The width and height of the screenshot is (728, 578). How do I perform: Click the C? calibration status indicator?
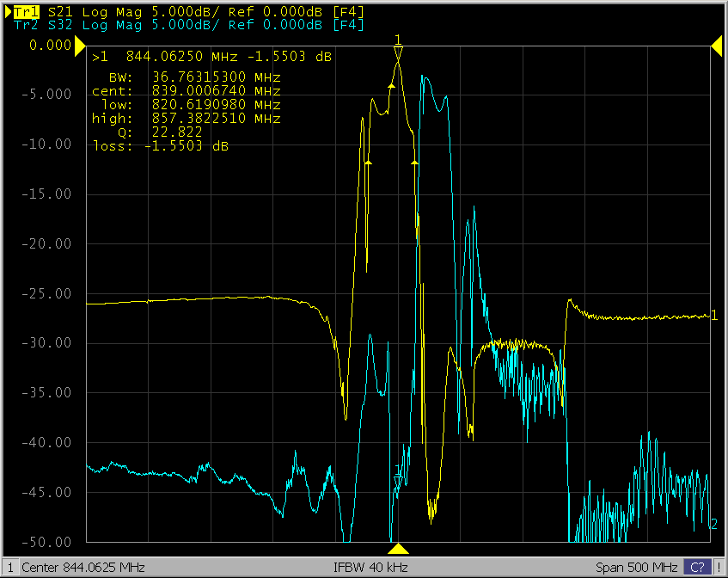(x=697, y=568)
